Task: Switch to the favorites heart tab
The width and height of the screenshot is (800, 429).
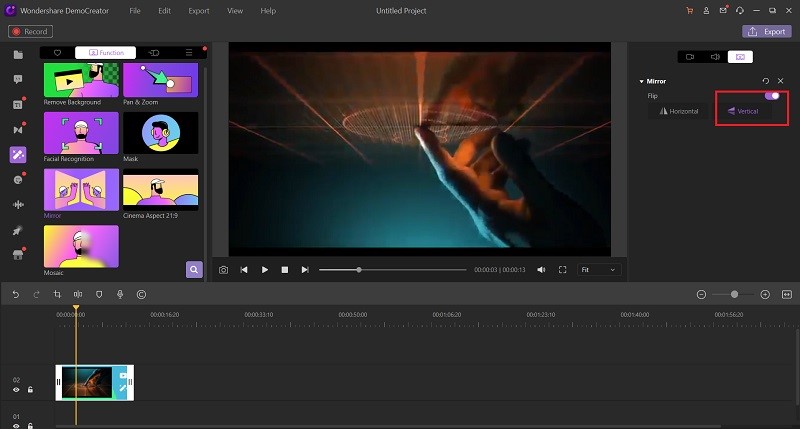Action: coord(57,53)
